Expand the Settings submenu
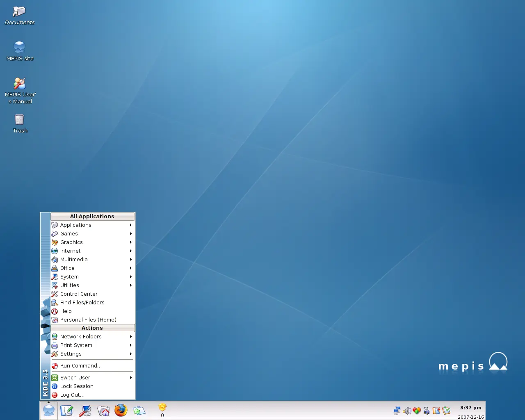The image size is (525, 420). coord(93,354)
